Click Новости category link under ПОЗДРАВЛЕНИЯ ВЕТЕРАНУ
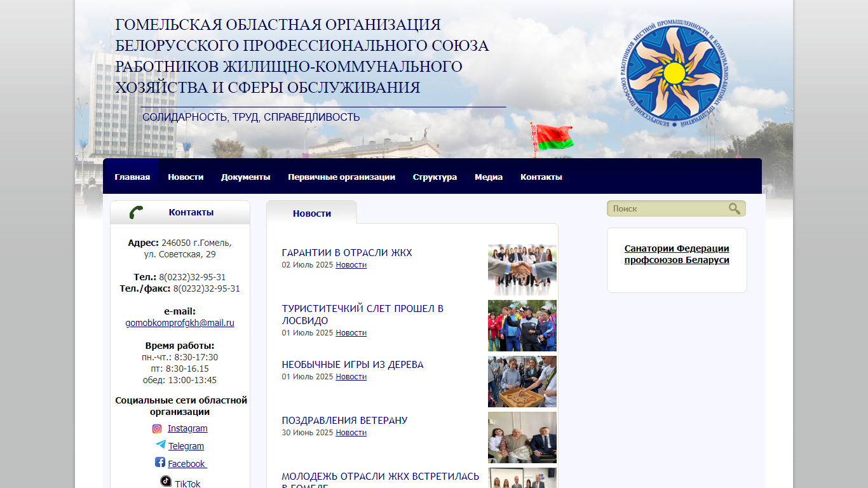The width and height of the screenshot is (868, 488). point(351,433)
